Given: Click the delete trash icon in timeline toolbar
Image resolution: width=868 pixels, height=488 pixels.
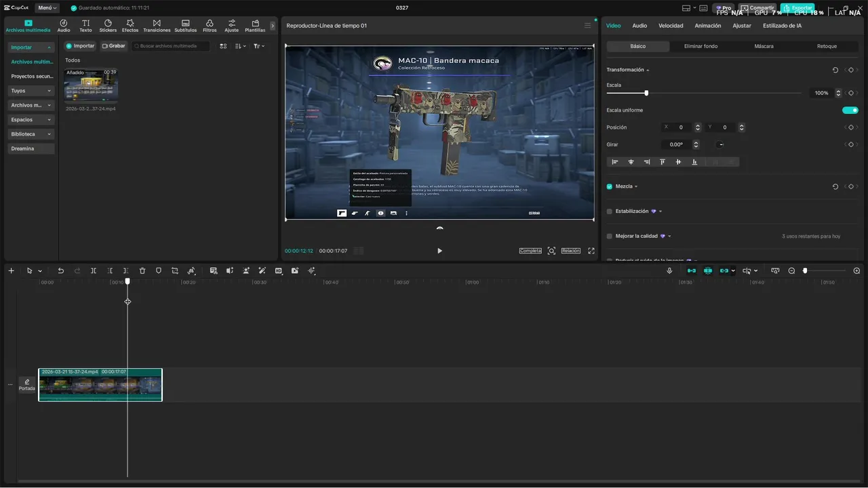Looking at the screenshot, I should point(142,270).
